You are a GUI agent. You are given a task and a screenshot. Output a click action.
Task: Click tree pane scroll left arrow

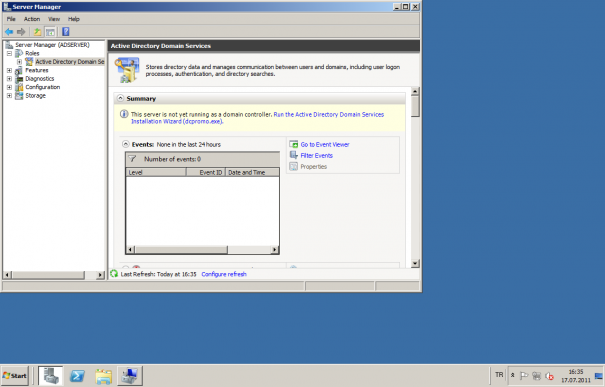7,275
